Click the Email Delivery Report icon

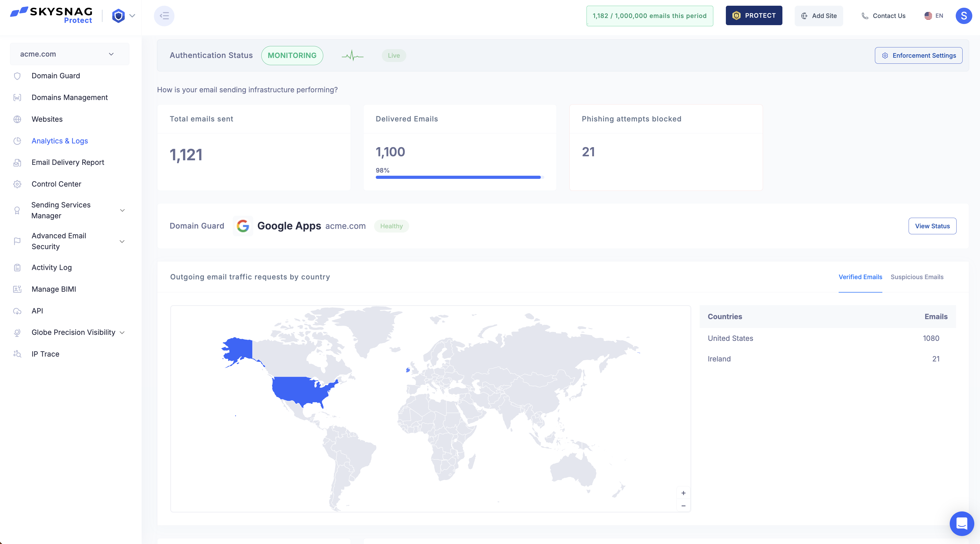coord(17,163)
